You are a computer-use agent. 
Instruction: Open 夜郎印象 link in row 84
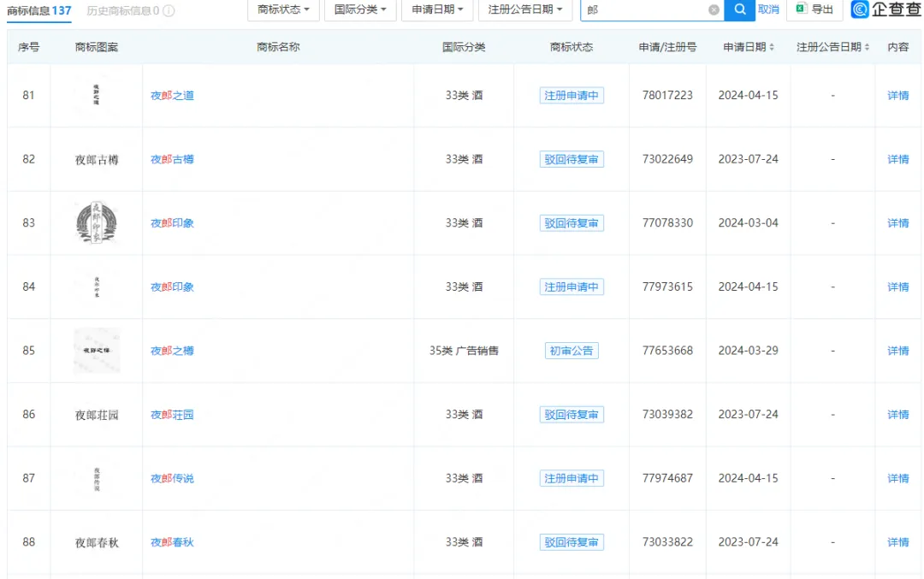point(172,287)
